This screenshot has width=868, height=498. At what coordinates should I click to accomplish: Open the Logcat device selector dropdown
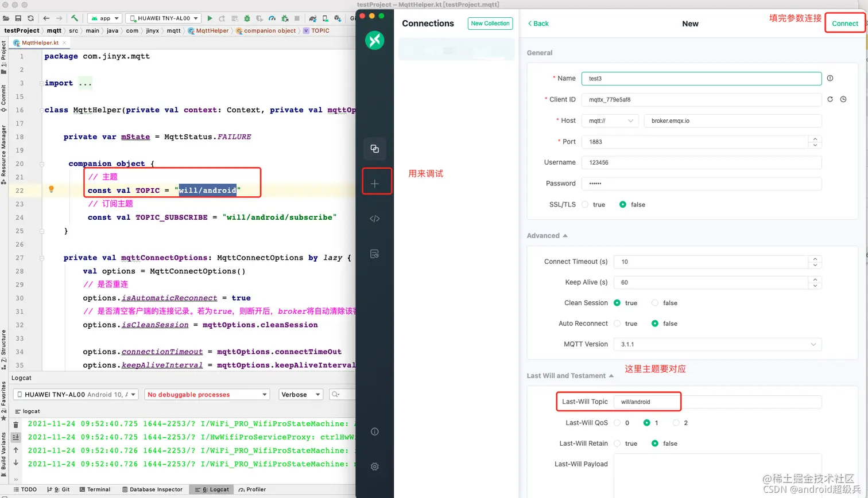tap(76, 395)
